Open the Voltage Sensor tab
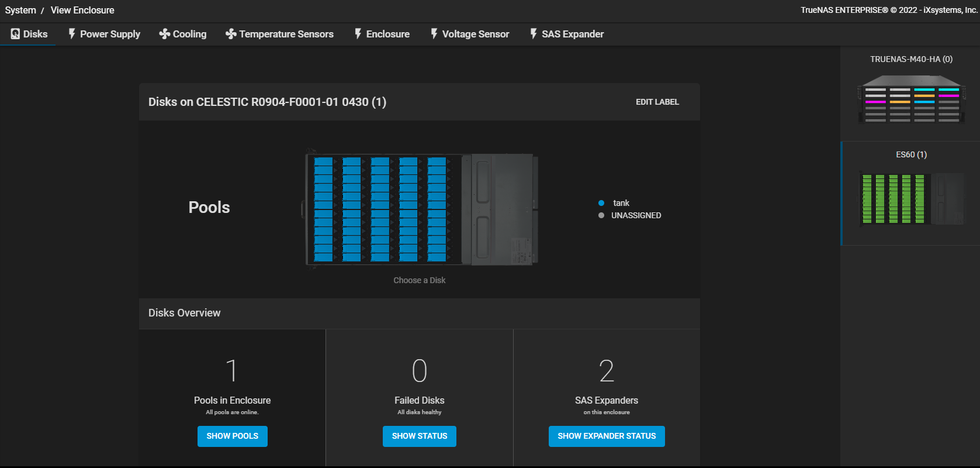This screenshot has height=468, width=980. pos(475,34)
